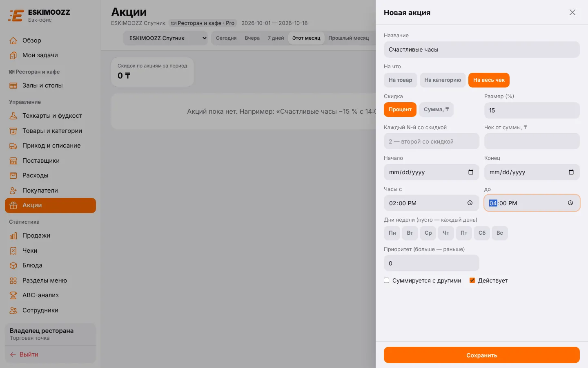The image size is (588, 368).
Task: Click the Размер (%) input field
Action: point(532,110)
